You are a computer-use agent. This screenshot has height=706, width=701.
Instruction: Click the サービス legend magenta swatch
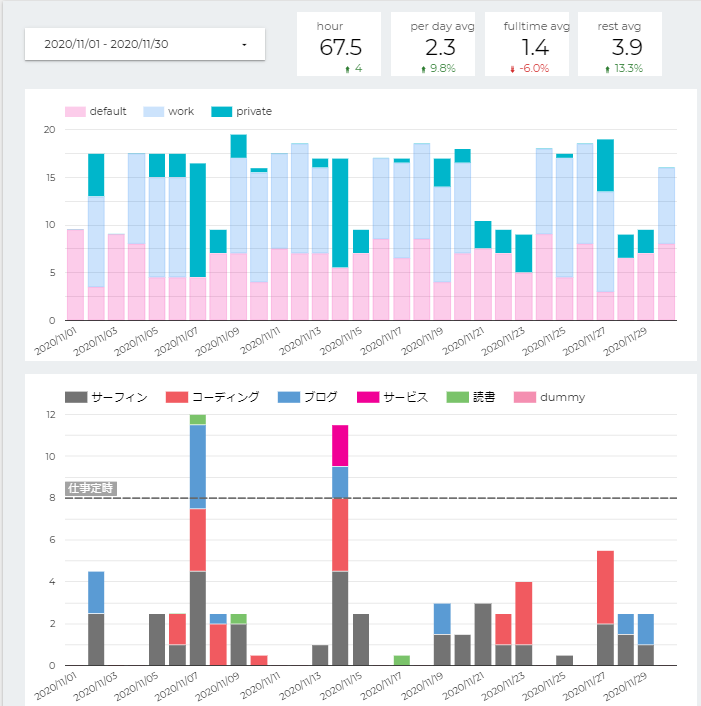point(368,397)
